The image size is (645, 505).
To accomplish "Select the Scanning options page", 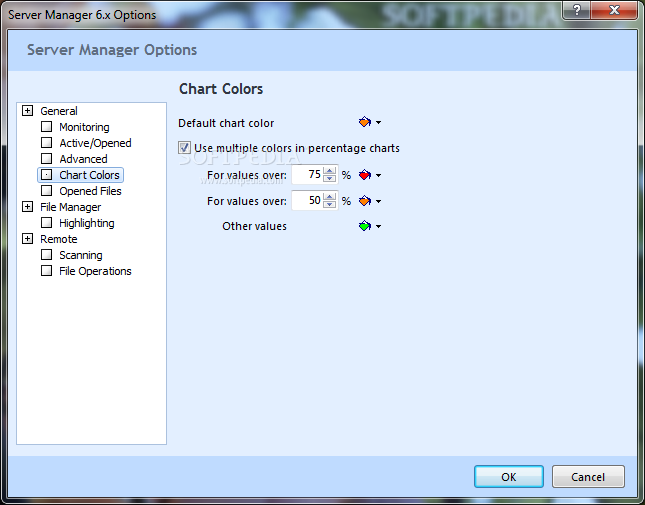I will (81, 255).
